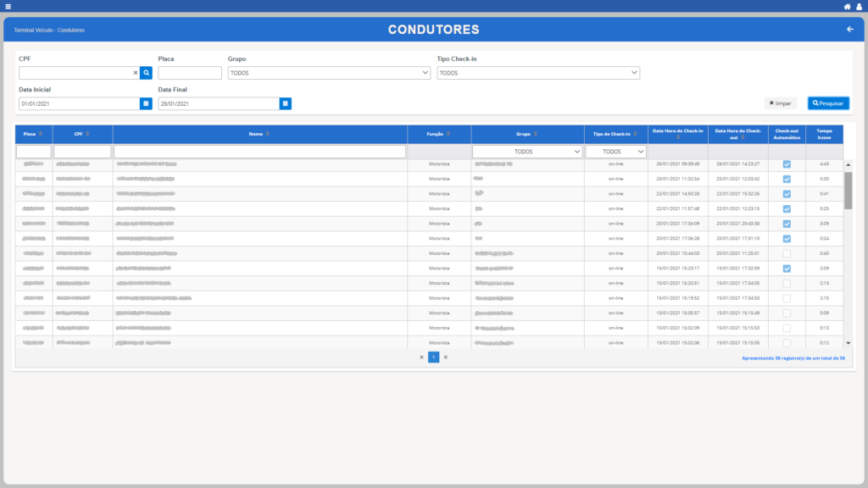Click the back arrow in Condutores header

(850, 30)
